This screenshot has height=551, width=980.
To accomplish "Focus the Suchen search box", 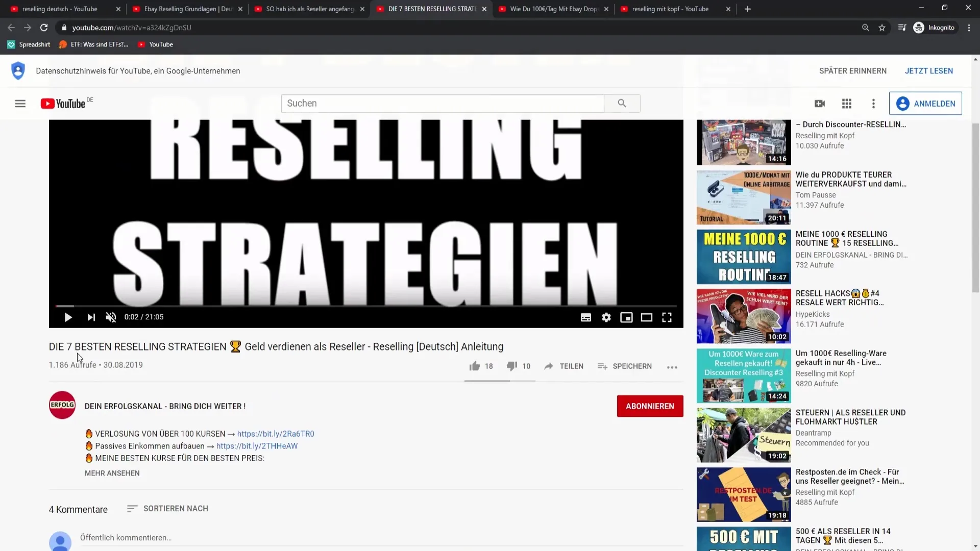I will [443, 104].
